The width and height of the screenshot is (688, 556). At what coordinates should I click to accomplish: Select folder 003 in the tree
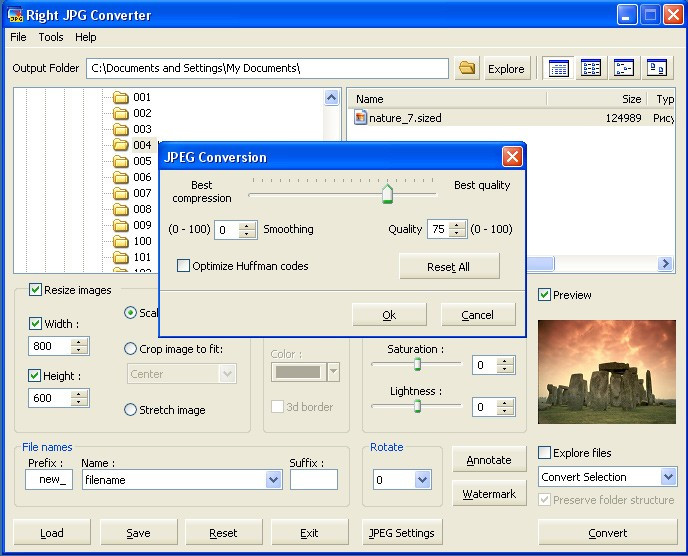click(132, 129)
